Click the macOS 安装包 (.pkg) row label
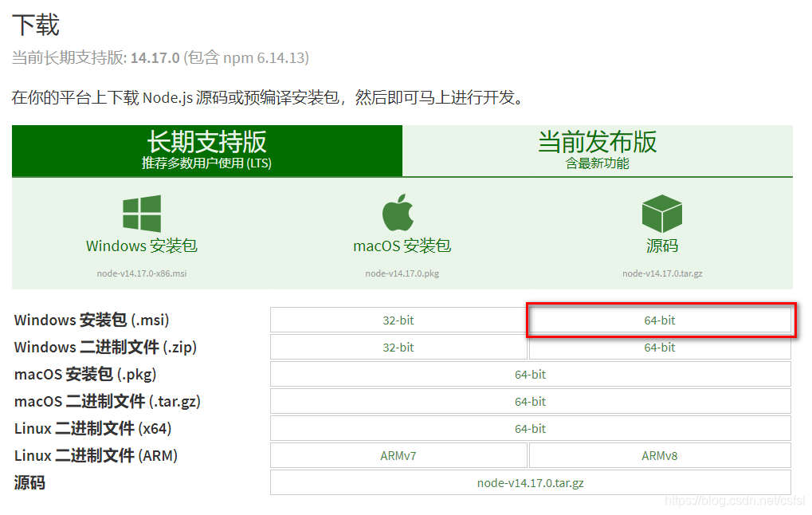812x515 pixels. [x=85, y=374]
